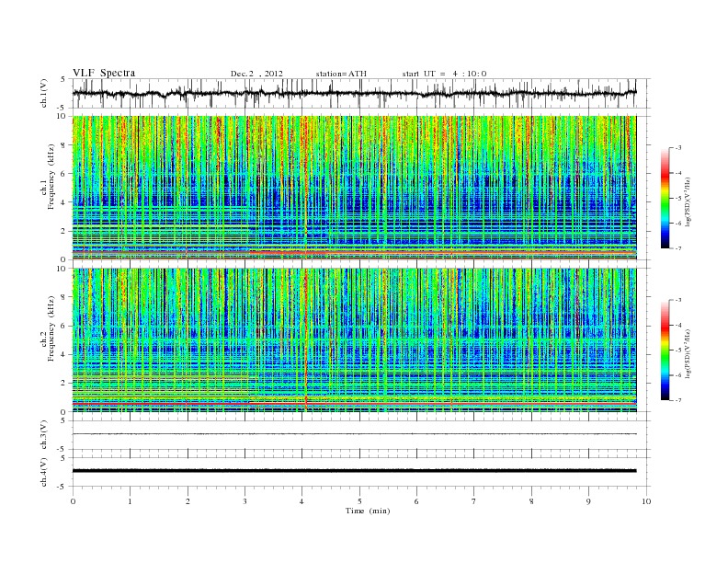Click time axis tick label "10"
This screenshot has width=728, height=563.
[x=646, y=501]
